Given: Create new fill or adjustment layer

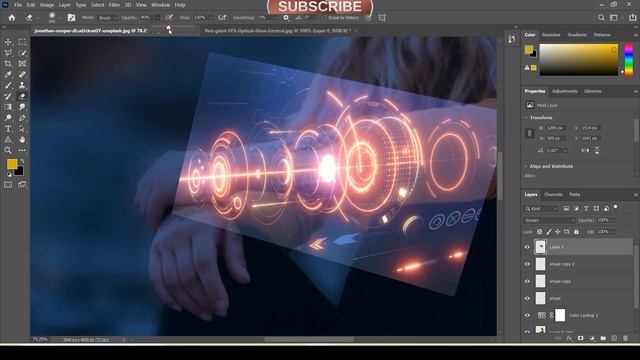Looking at the screenshot, I should coord(592,338).
